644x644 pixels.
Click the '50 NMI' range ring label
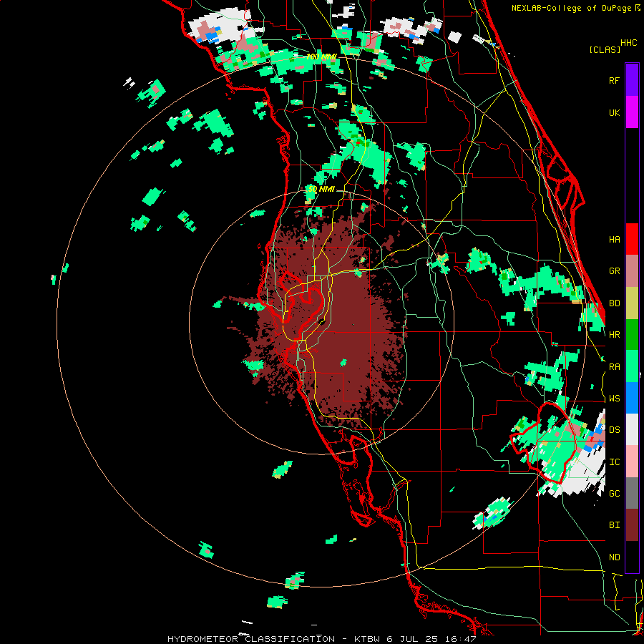321,190
